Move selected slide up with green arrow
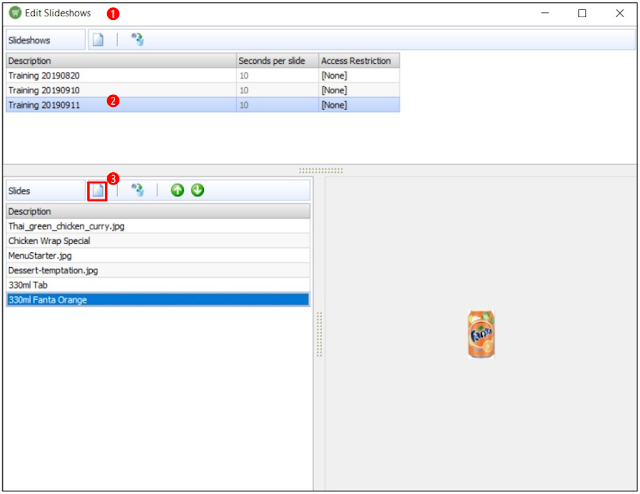 click(177, 190)
